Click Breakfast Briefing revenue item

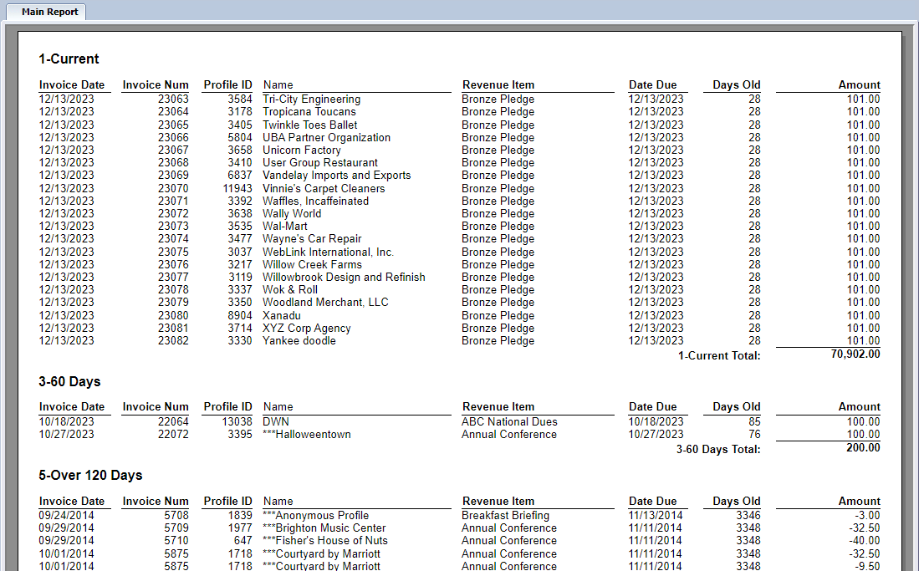coord(506,516)
